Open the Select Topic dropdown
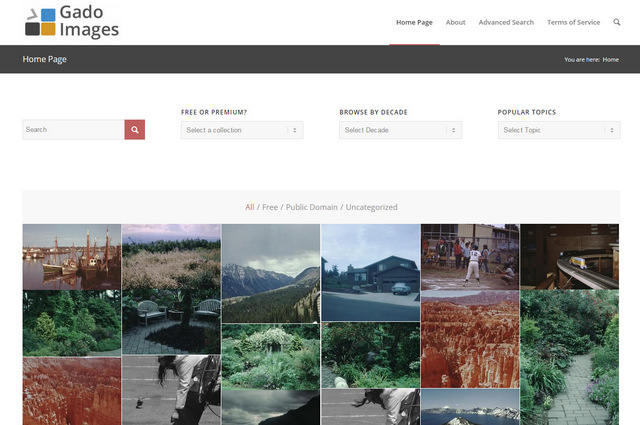 (558, 130)
